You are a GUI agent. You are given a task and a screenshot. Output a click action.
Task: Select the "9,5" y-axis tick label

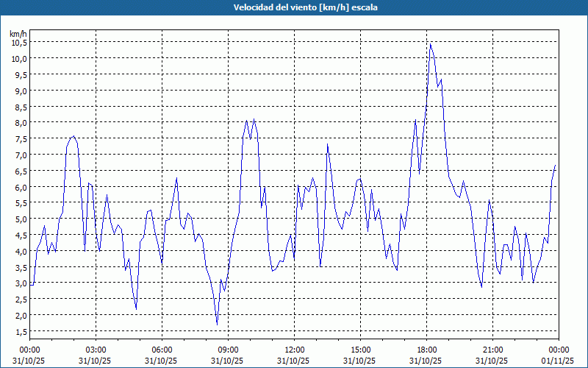18,74
